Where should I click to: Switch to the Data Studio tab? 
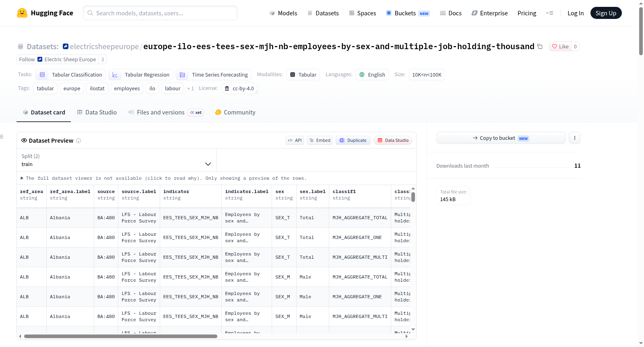click(97, 112)
